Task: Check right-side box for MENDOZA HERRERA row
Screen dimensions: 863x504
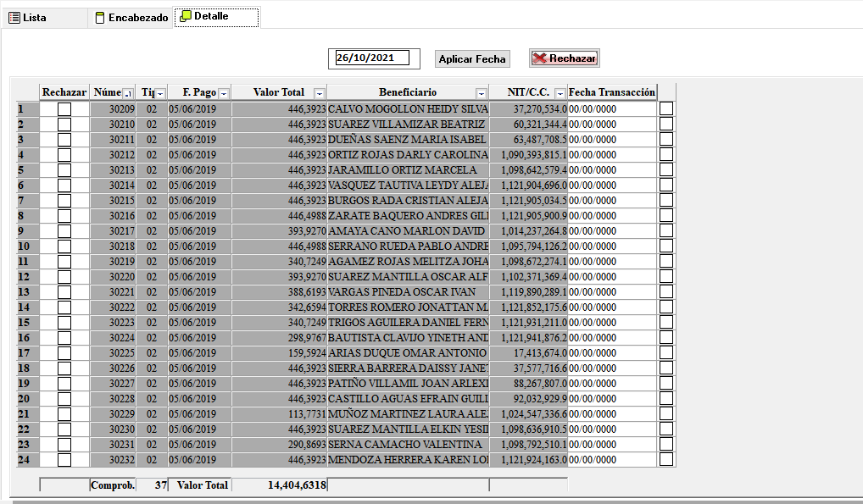Action: [666, 460]
